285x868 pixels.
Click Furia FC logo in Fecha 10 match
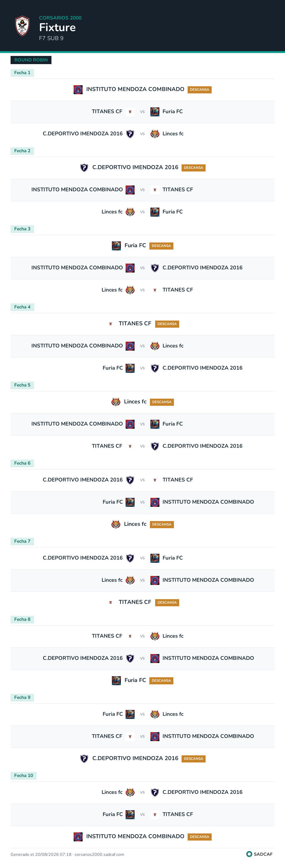tap(130, 814)
